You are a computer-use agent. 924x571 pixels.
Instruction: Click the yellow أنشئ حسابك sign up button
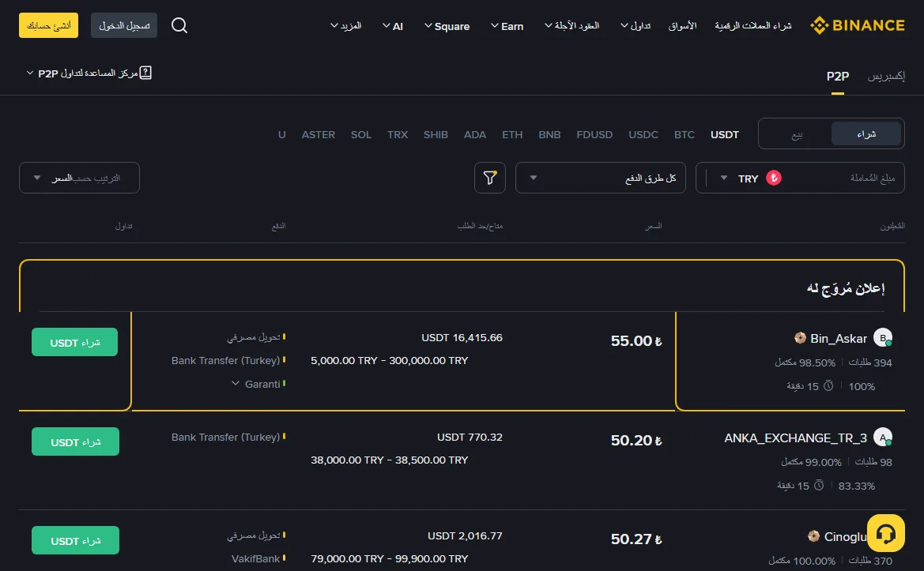click(x=48, y=25)
